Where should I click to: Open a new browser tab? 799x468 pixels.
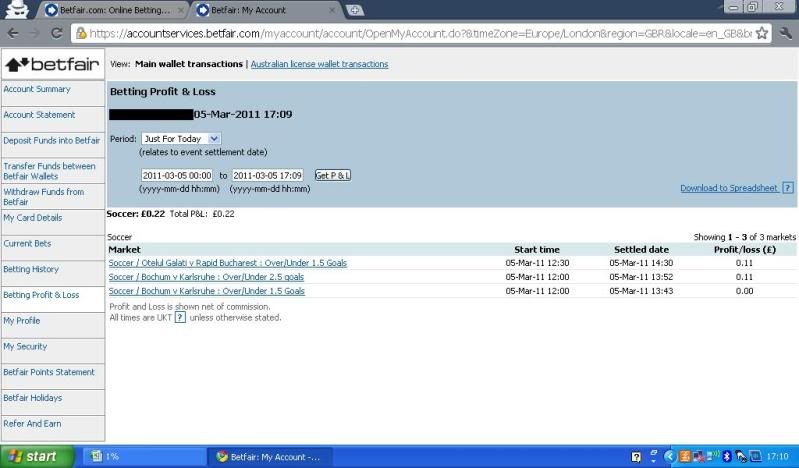[x=355, y=10]
